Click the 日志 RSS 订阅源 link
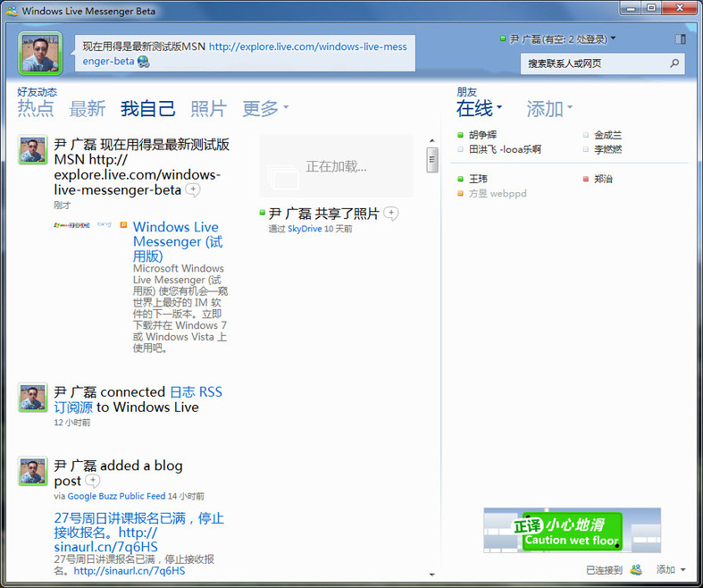 click(138, 399)
